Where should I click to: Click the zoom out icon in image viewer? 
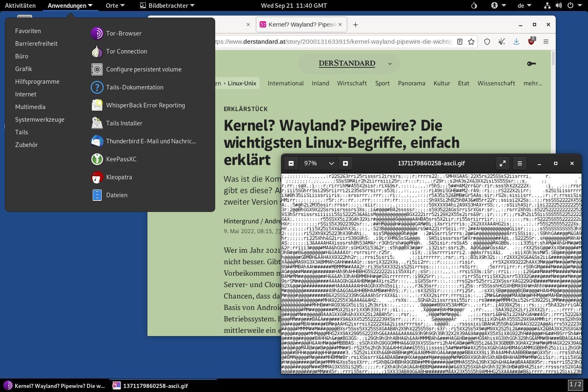pos(291,163)
